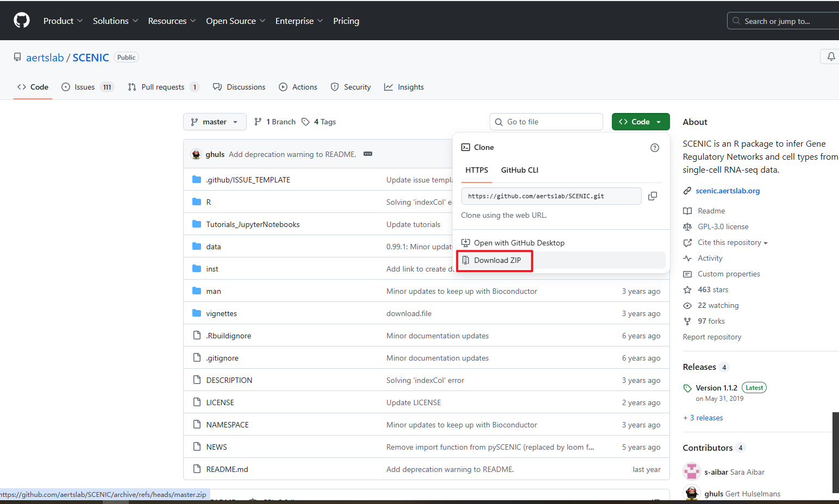This screenshot has width=839, height=504.
Task: Click Open with GitHub Desktop
Action: tap(563, 243)
